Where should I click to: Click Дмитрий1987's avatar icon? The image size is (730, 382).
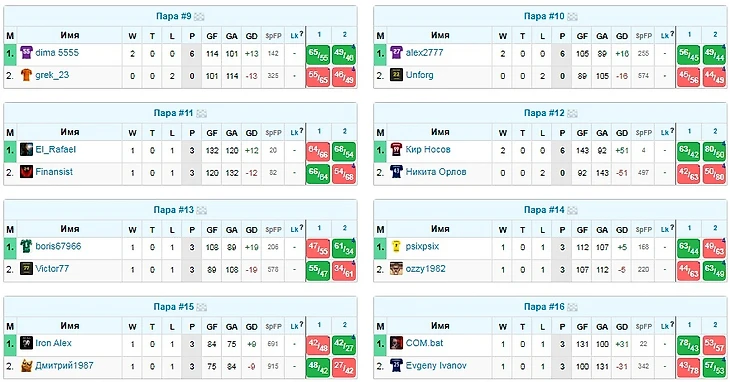[x=26, y=365]
